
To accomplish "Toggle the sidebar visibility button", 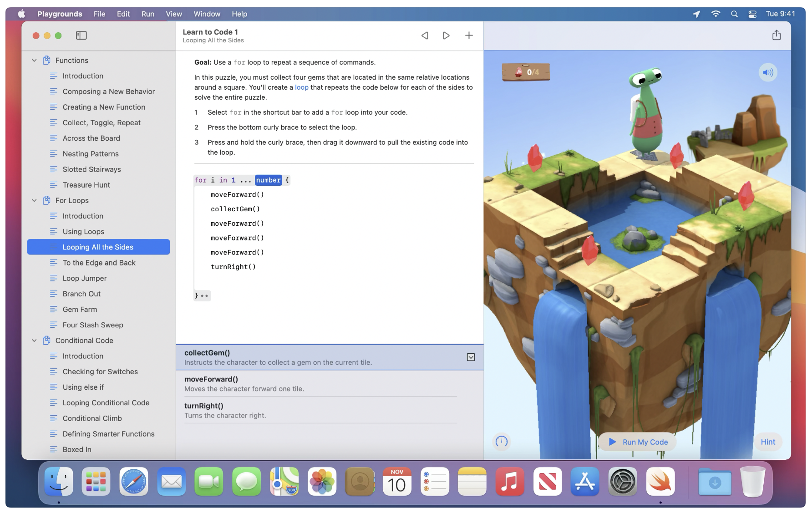I will (81, 36).
